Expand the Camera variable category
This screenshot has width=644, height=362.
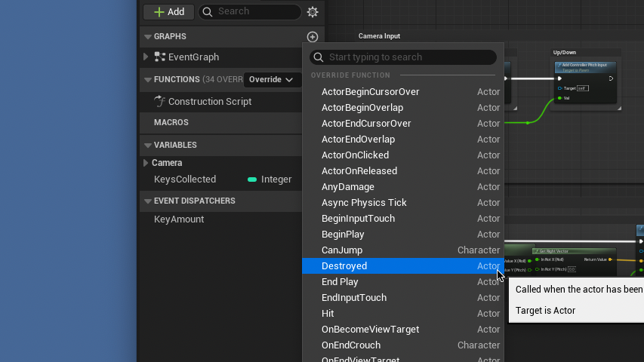tap(146, 163)
